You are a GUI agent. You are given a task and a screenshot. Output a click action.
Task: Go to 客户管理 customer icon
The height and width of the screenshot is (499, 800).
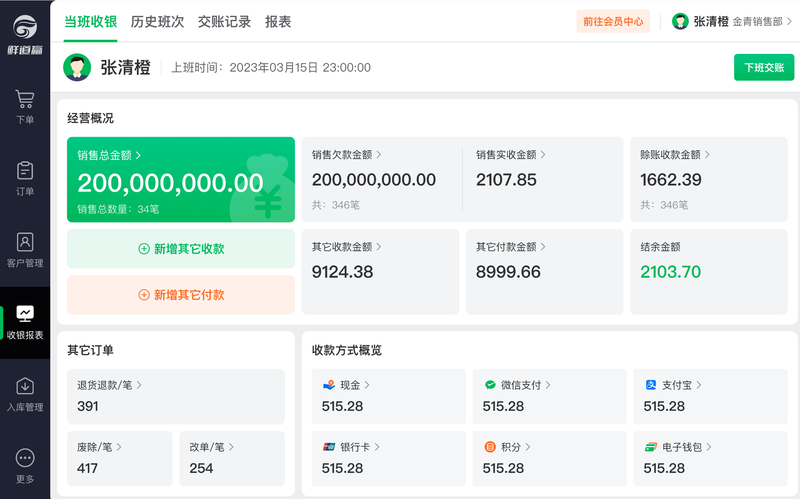(x=24, y=242)
